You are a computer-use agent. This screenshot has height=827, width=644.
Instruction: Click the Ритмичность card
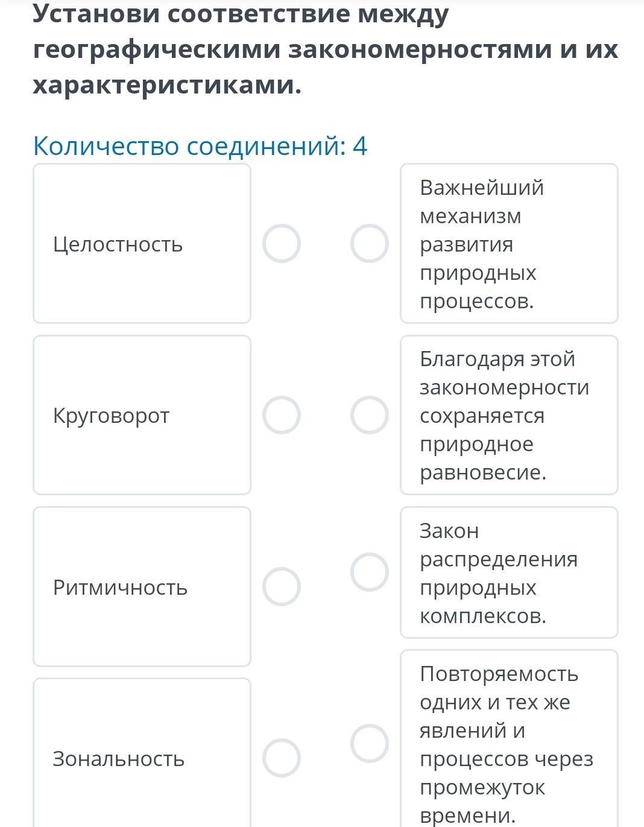pyautogui.click(x=142, y=586)
